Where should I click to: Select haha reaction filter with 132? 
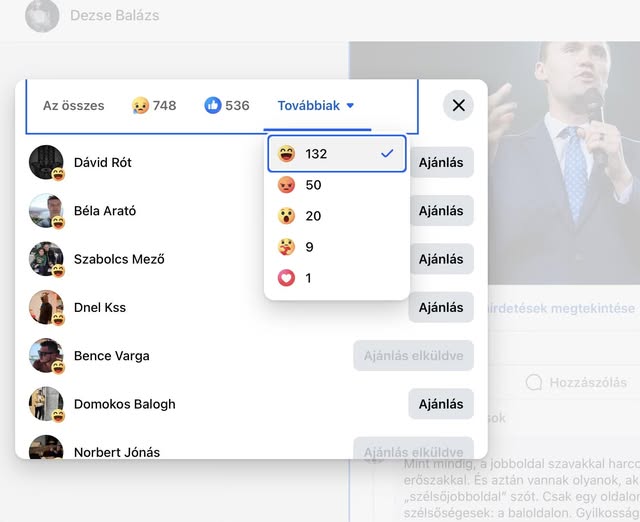coord(336,154)
